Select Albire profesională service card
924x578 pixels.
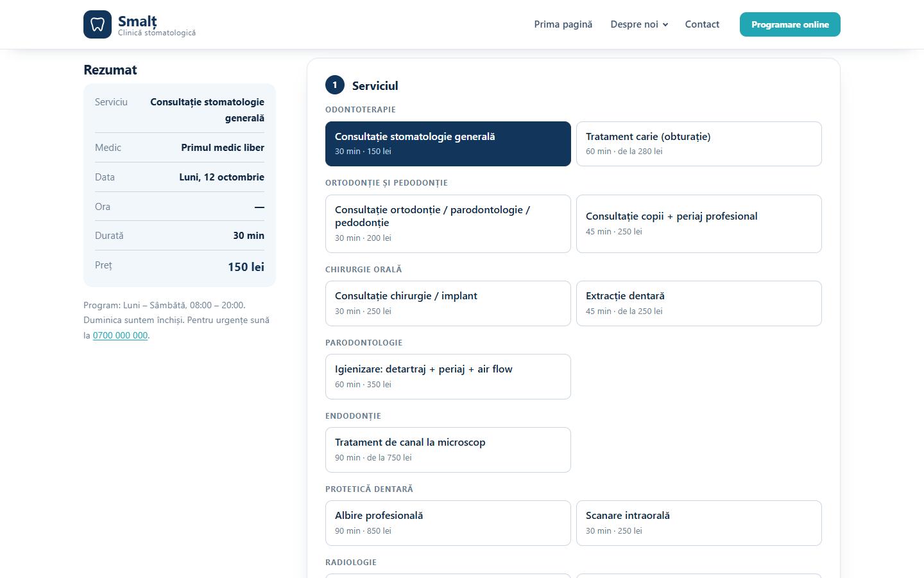448,523
